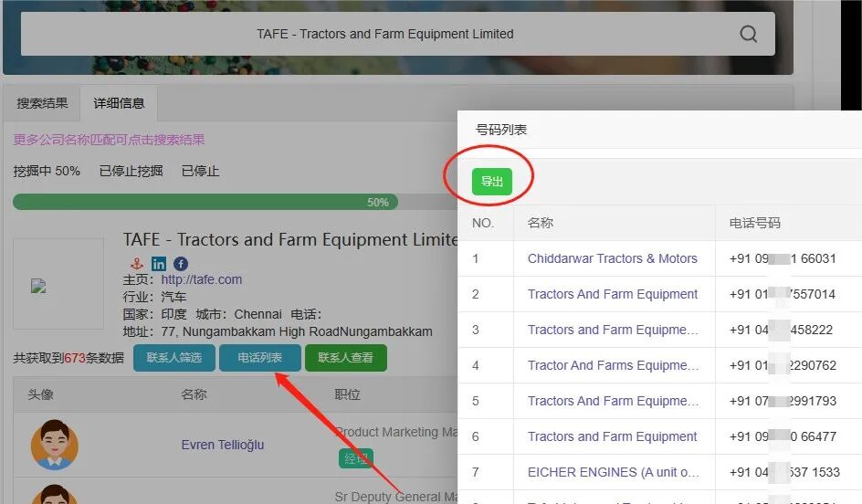
Task: Click the phone number in row 1
Action: click(783, 259)
